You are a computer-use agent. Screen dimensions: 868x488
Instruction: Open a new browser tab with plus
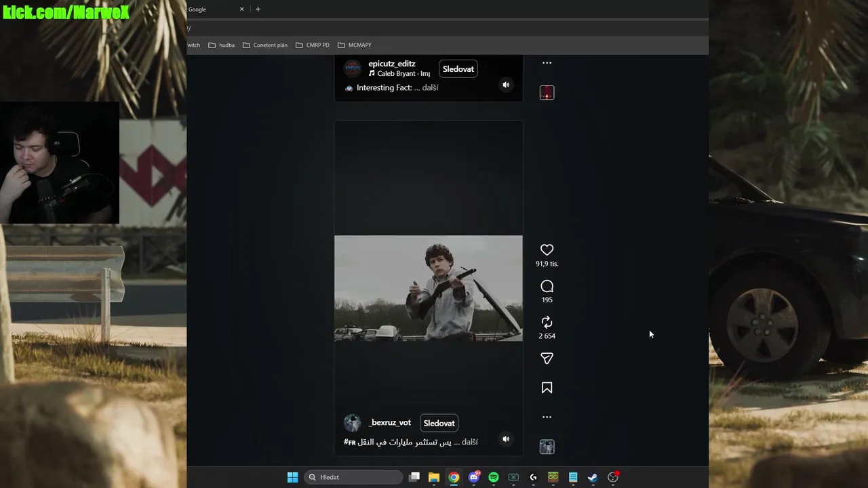point(258,9)
